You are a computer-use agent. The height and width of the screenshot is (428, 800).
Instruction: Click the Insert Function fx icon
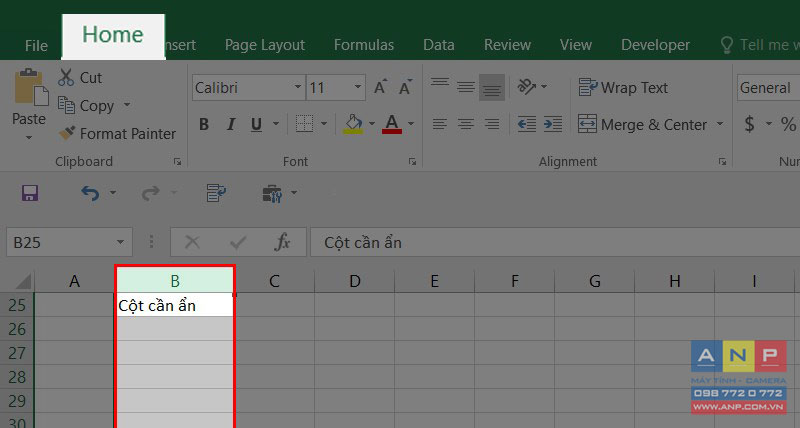(x=282, y=242)
